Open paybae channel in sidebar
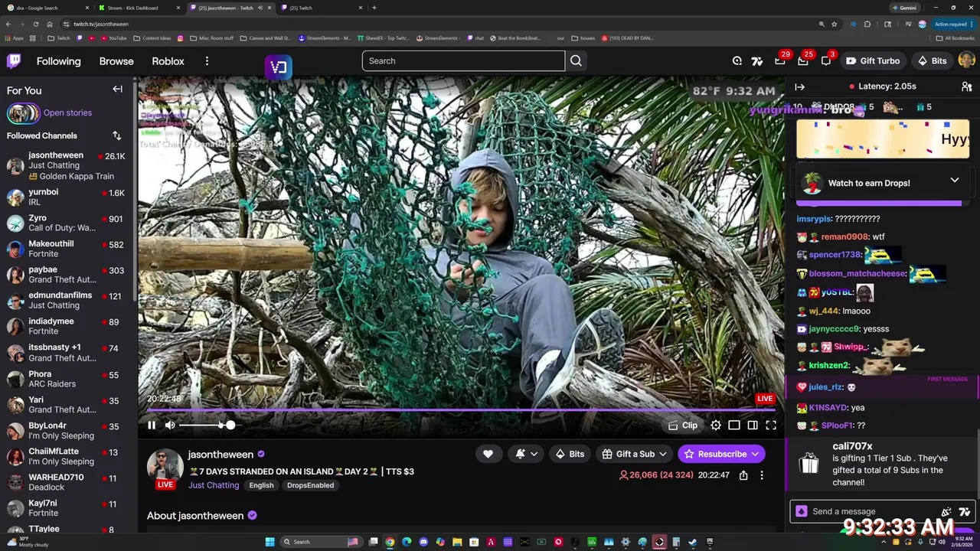The width and height of the screenshot is (980, 551). pos(66,275)
